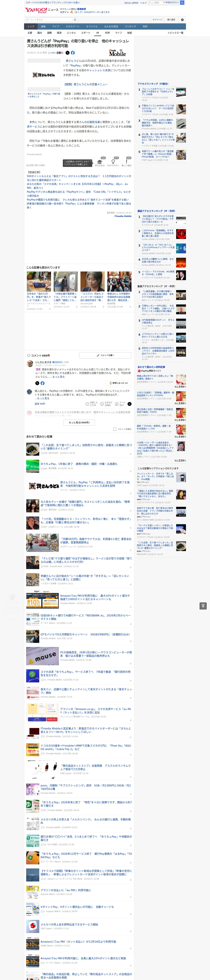React with 学びがある graduation cap icon
This screenshot has width=210, height=980.
click(99, 162)
